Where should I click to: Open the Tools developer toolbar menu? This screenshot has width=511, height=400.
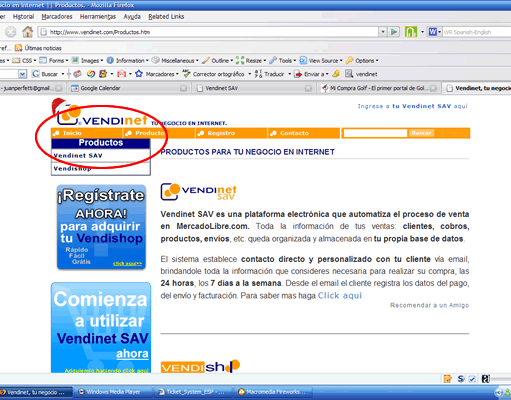pyautogui.click(x=282, y=60)
